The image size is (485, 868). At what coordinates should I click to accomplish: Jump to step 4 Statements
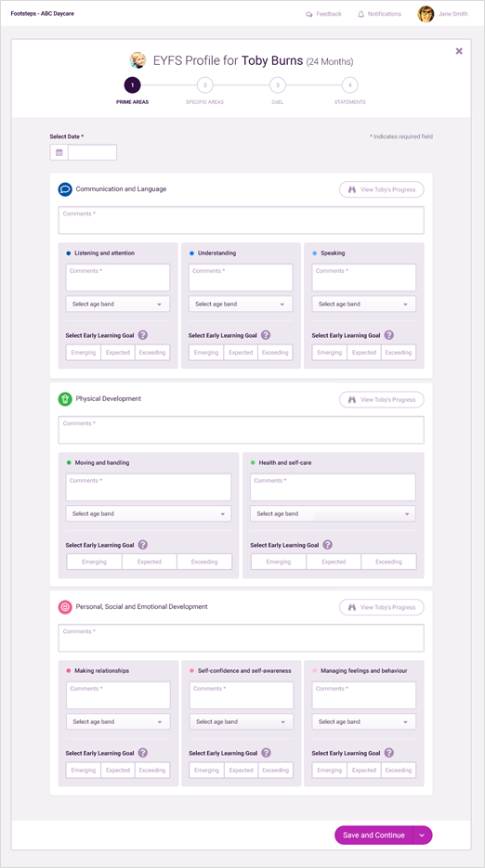pos(349,85)
